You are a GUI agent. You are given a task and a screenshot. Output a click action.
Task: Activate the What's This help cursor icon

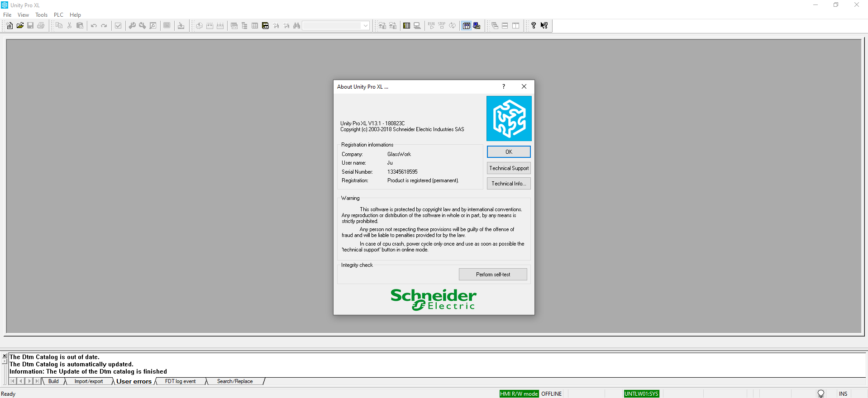tap(544, 26)
